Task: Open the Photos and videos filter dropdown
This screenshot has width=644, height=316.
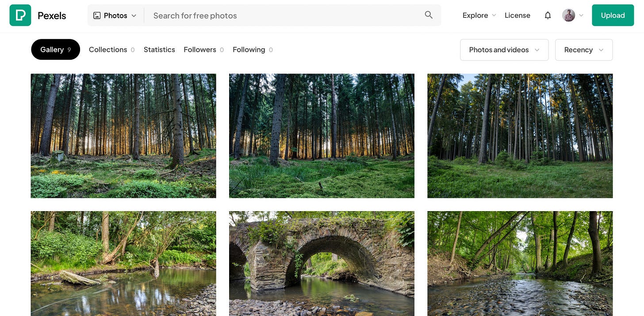Action: (504, 50)
